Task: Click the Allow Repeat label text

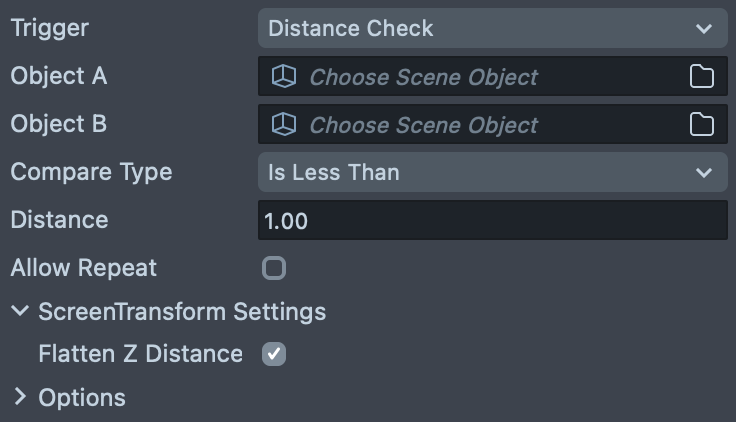Action: [84, 268]
